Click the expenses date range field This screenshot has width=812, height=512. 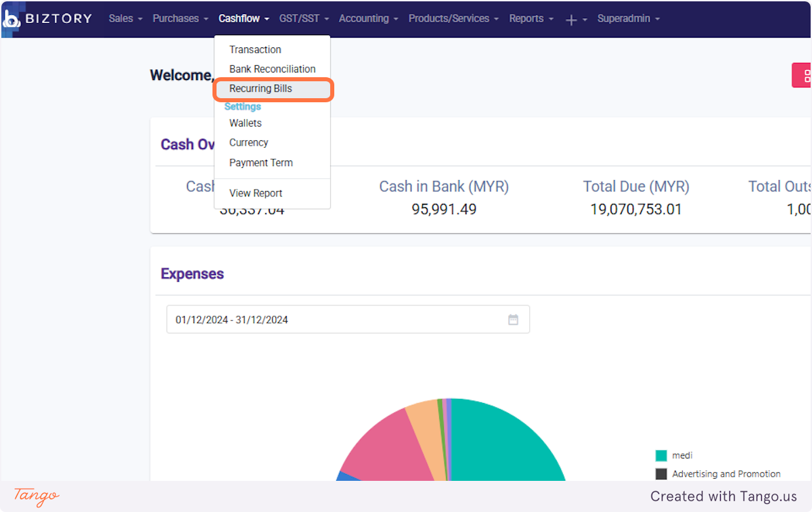tap(348, 320)
